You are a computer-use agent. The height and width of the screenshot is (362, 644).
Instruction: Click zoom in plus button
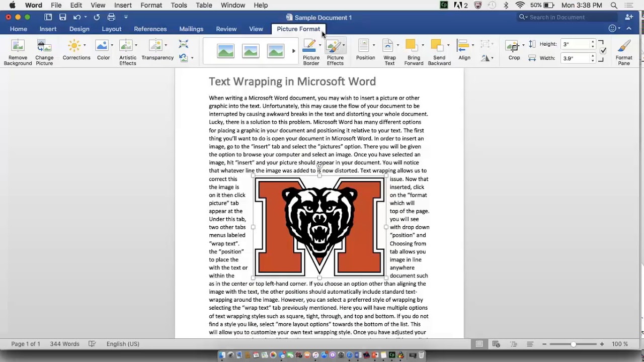(602, 344)
